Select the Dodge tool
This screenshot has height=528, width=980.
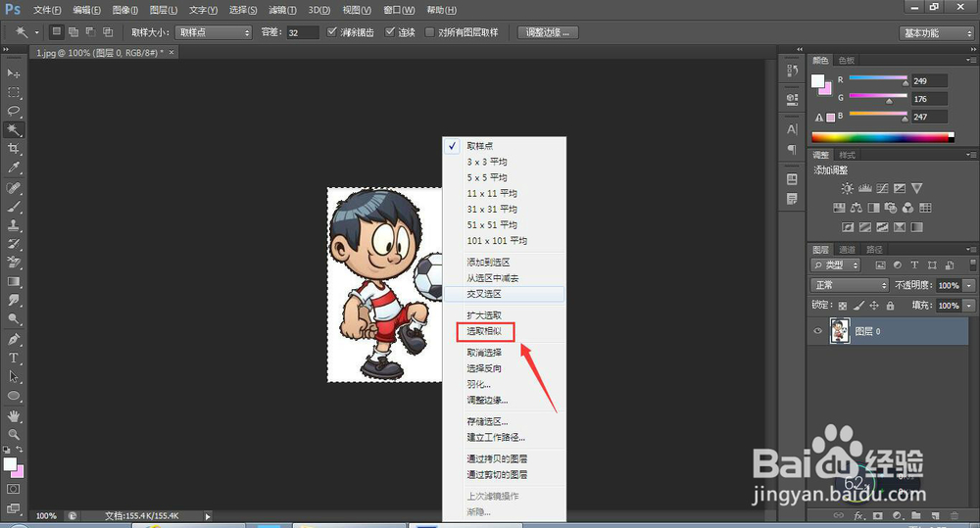14,318
